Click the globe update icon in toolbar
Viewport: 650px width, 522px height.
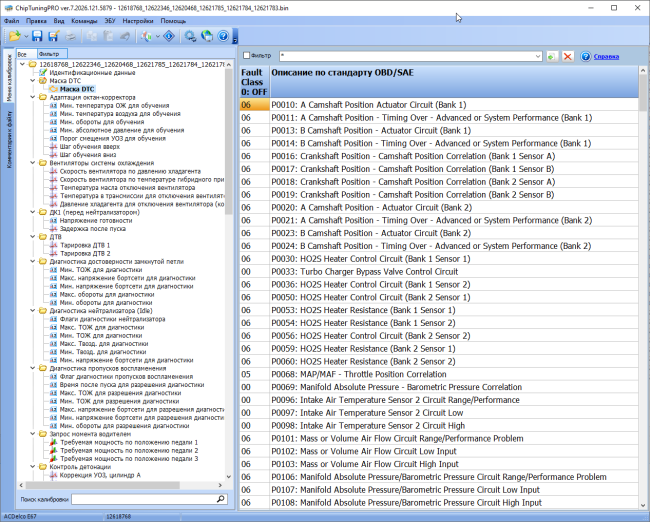pyautogui.click(x=206, y=36)
